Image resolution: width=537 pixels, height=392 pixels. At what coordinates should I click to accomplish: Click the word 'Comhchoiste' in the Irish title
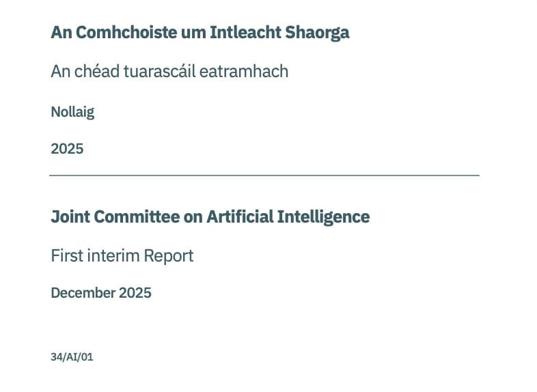click(x=126, y=33)
